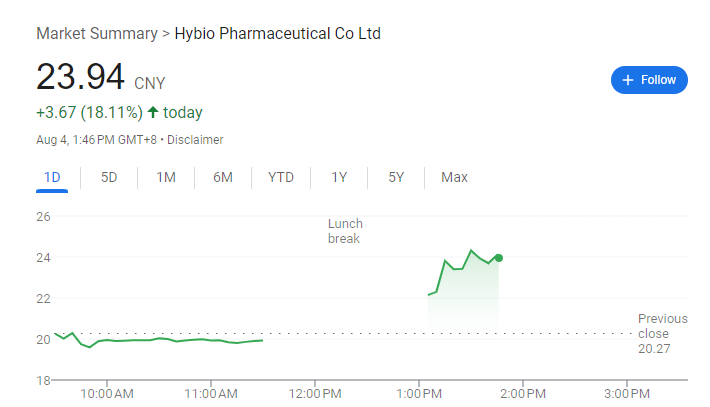The height and width of the screenshot is (407, 710).
Task: Click the Follow button
Action: [649, 80]
